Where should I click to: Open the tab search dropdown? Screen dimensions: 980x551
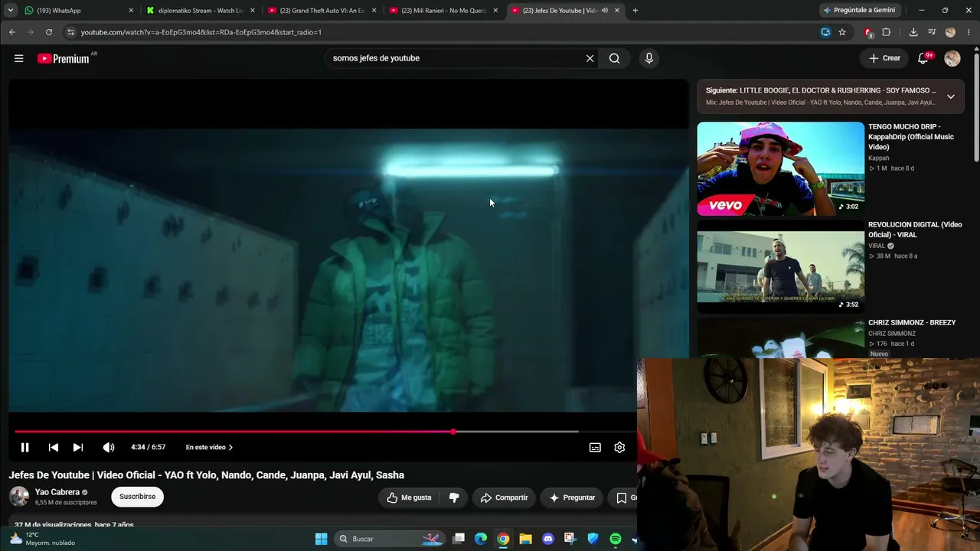[x=10, y=11]
